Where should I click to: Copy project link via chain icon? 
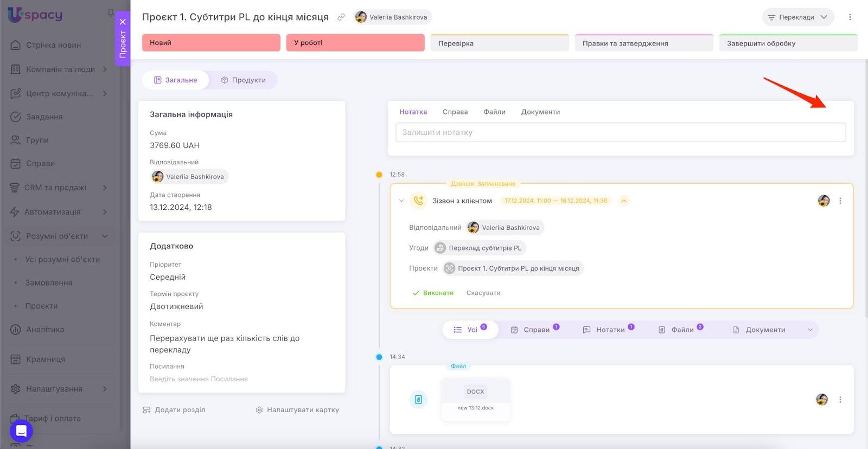341,17
